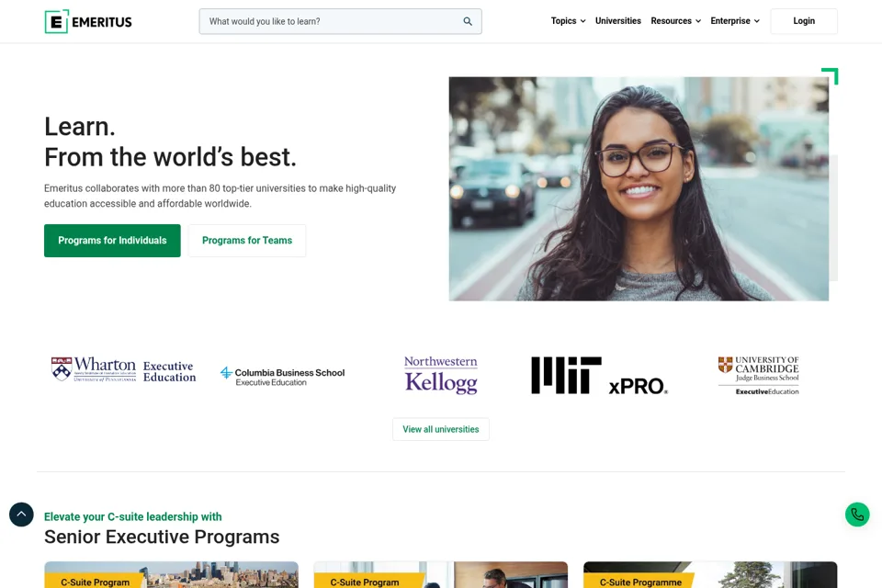882x588 pixels.
Task: Open the Wharton Executive Education logo
Action: 123,369
